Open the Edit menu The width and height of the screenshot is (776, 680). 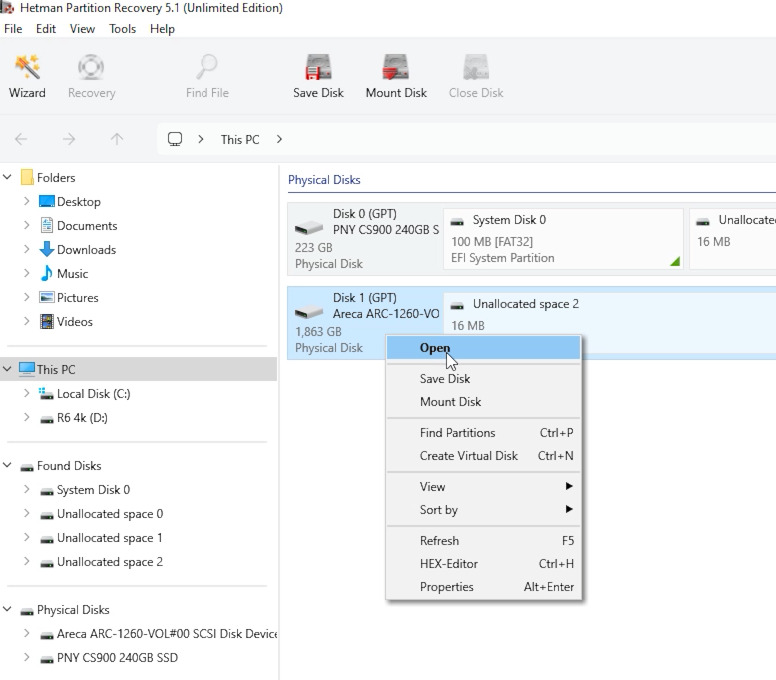click(46, 29)
